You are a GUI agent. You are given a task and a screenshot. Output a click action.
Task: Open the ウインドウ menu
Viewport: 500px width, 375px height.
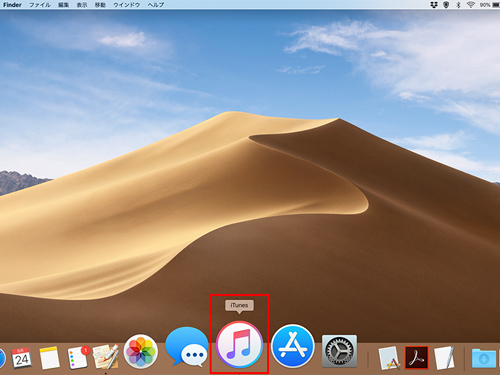(126, 5)
